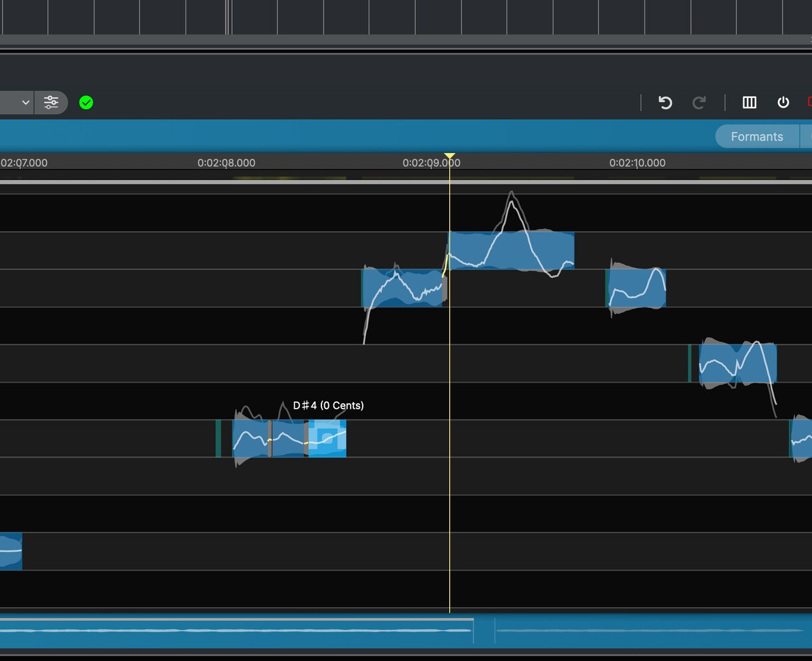812x661 pixels.
Task: Click the green checkmark status indicator
Action: 86,103
